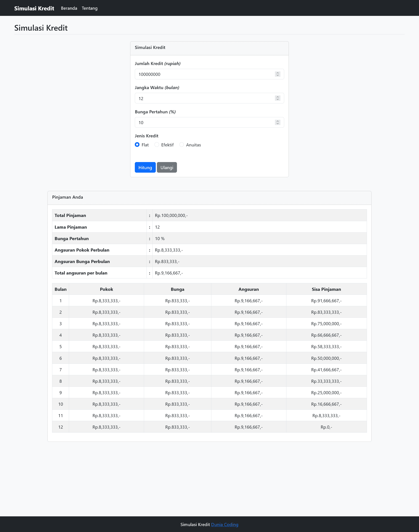Select the Anuitas credit type

pyautogui.click(x=182, y=145)
